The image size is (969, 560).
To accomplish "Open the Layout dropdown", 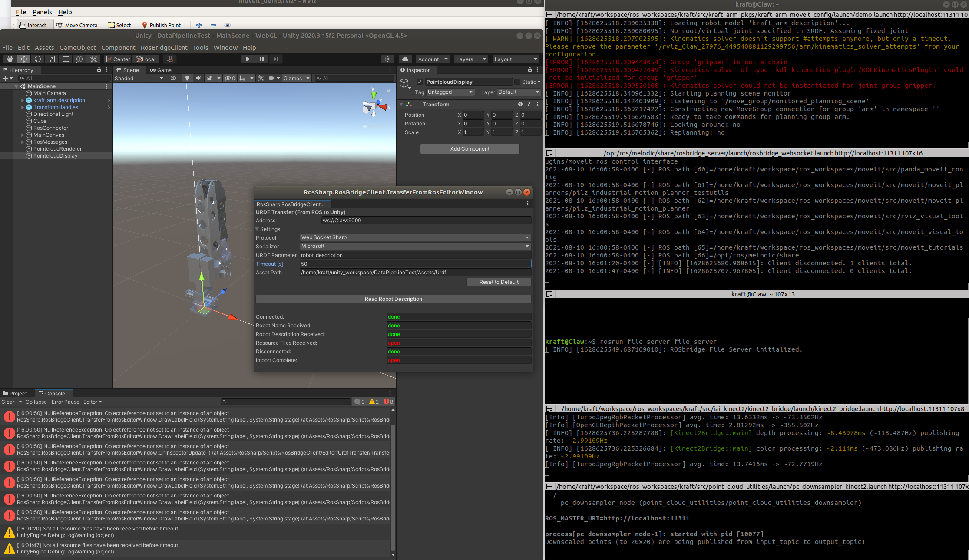I will click(515, 59).
